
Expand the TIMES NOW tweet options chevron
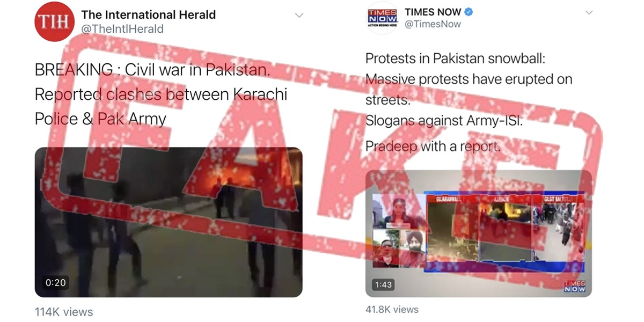589,12
